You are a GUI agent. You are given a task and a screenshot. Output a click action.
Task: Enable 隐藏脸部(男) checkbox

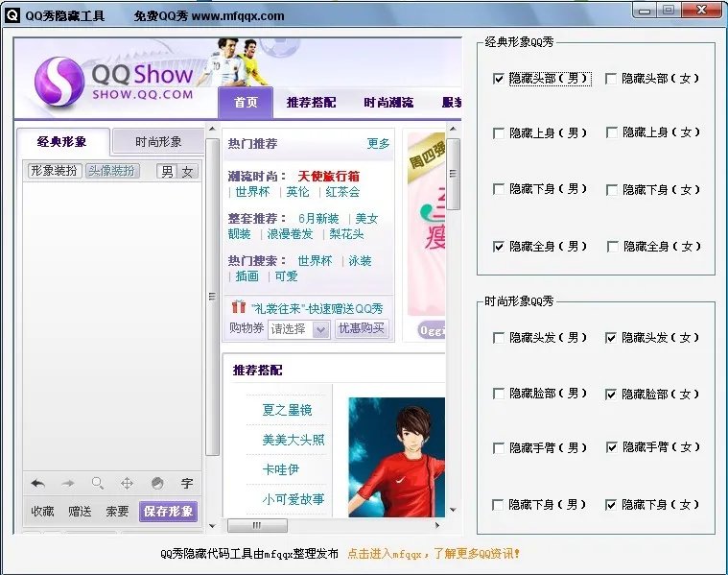498,394
